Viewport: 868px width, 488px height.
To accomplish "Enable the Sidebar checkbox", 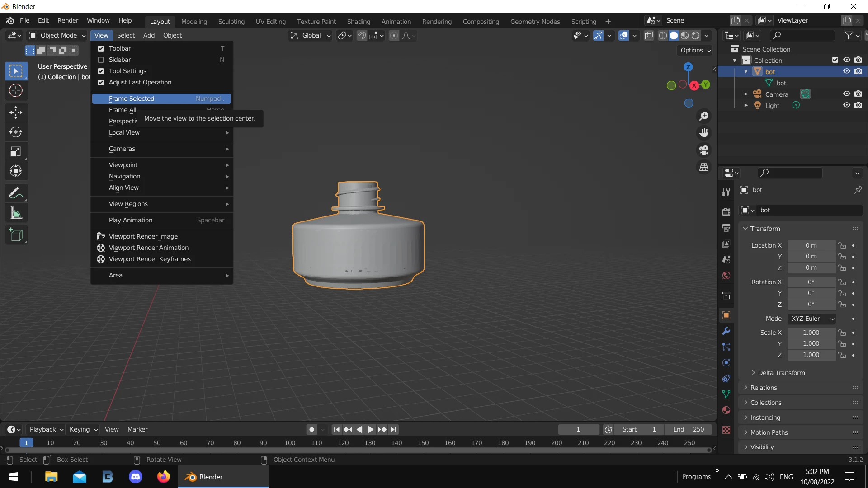I will [101, 60].
